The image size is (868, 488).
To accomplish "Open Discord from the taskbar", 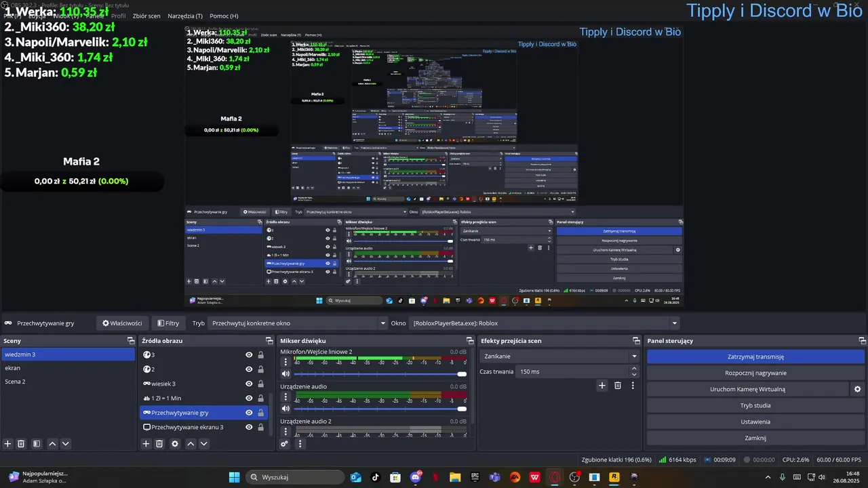I will pos(415,477).
